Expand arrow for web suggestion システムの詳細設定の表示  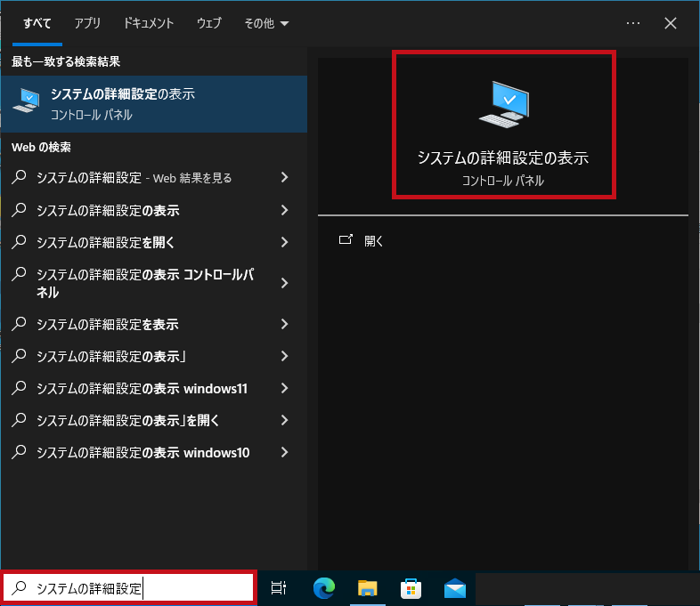284,210
